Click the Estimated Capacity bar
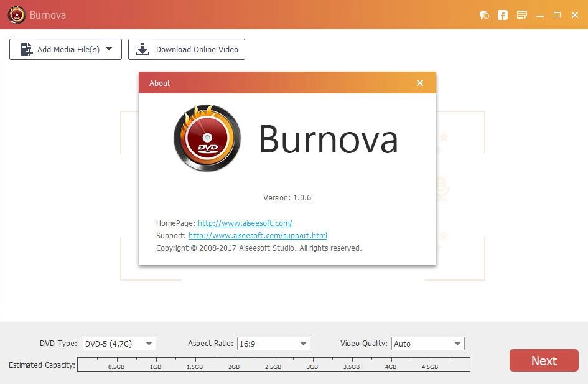The height and width of the screenshot is (384, 588). [x=274, y=365]
